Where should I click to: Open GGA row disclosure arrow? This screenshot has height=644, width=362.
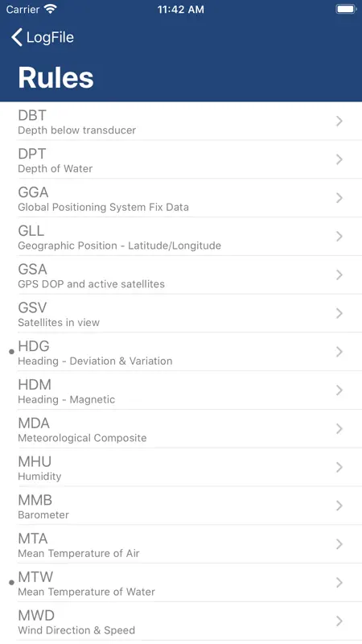339,198
